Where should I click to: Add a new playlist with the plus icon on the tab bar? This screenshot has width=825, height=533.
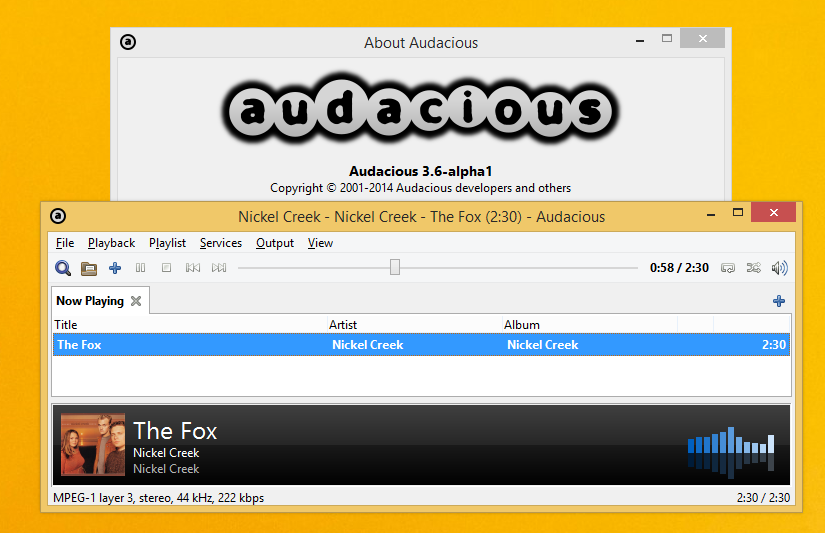779,301
